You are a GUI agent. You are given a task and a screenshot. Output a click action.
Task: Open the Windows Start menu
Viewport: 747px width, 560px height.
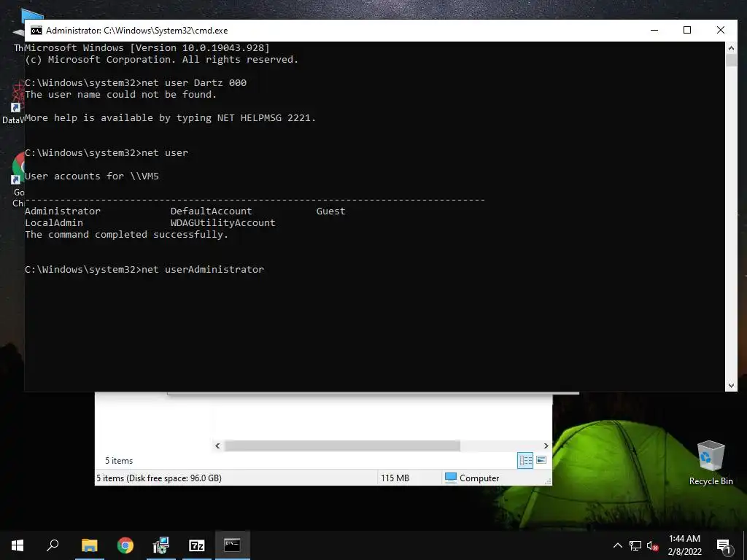pos(18,545)
